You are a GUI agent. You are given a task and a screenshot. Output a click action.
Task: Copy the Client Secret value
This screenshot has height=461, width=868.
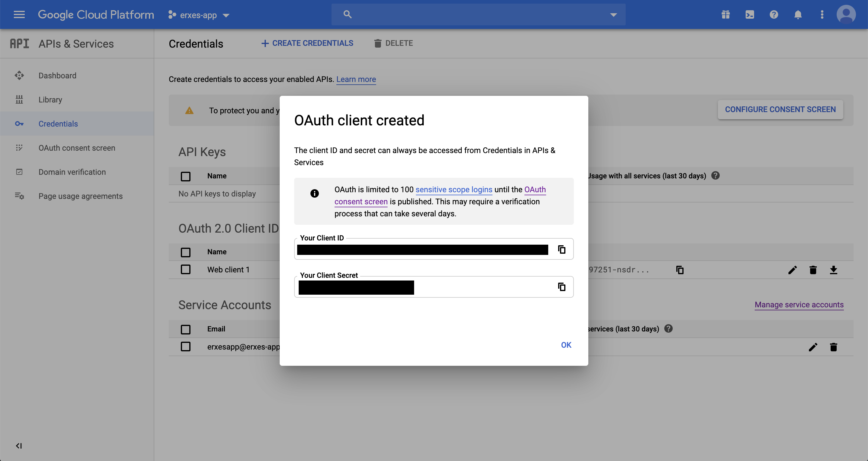[561, 287]
